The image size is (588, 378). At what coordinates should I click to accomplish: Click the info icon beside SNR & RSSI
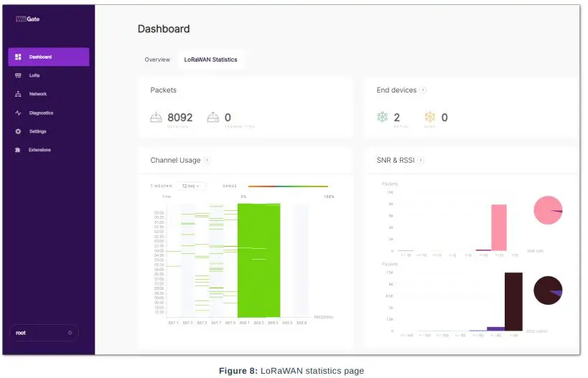click(421, 161)
